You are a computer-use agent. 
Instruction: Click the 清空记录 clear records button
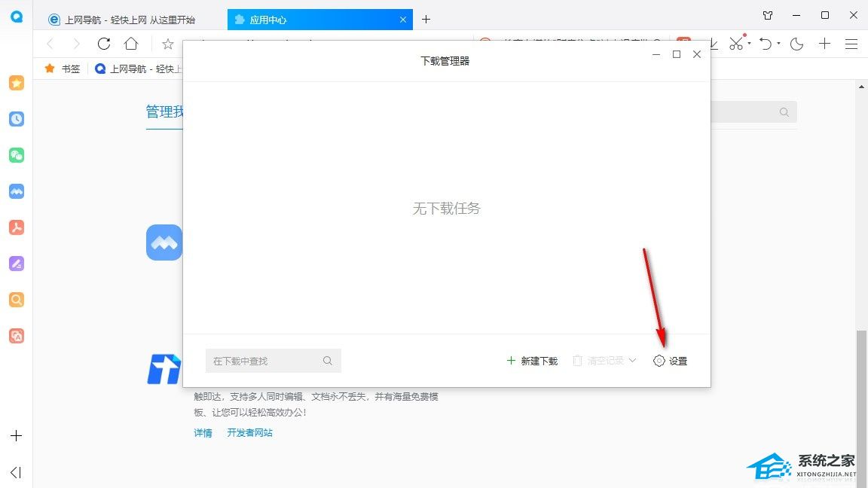point(598,361)
